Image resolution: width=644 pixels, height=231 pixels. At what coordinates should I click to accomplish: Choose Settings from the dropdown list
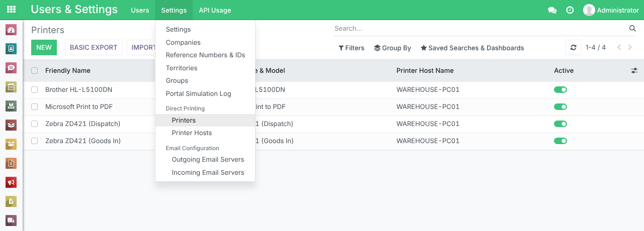205,30
